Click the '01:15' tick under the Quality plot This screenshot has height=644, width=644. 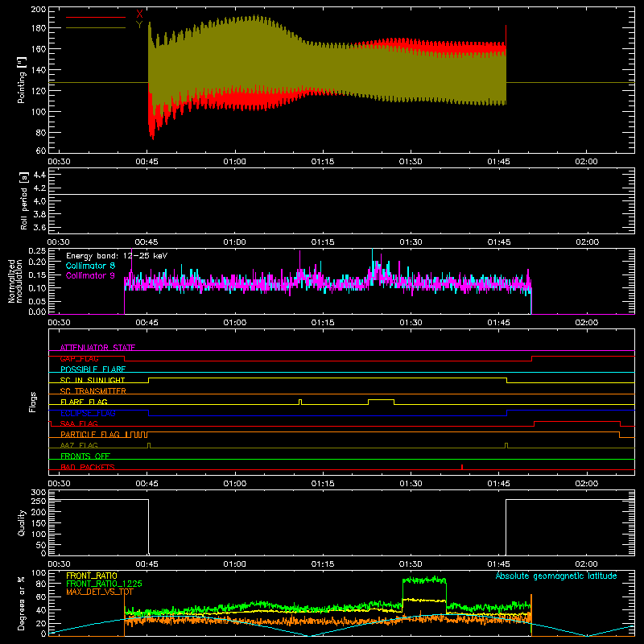pos(323,564)
